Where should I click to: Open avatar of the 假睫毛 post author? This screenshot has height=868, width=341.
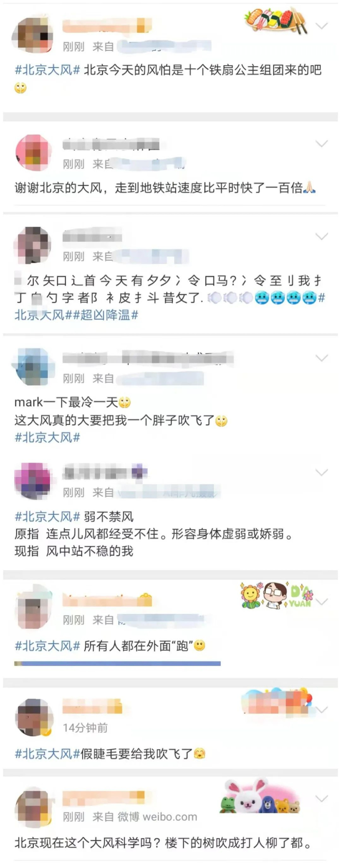point(33,717)
